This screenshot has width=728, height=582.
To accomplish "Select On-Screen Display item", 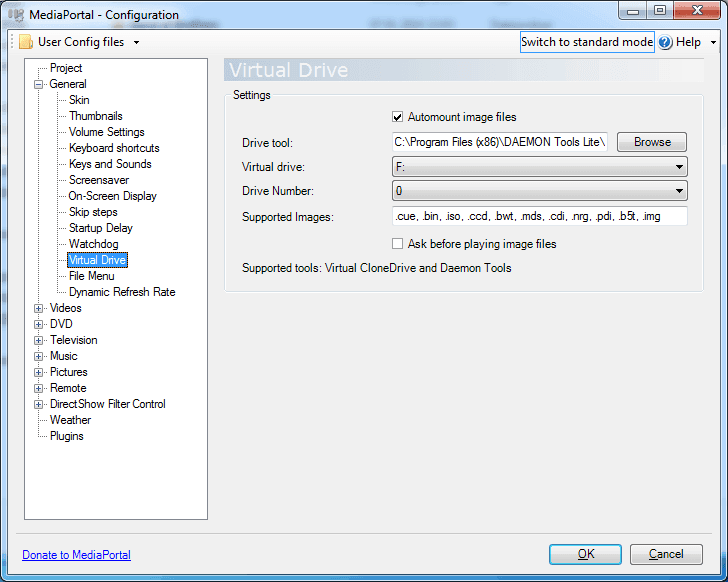I will point(112,196).
